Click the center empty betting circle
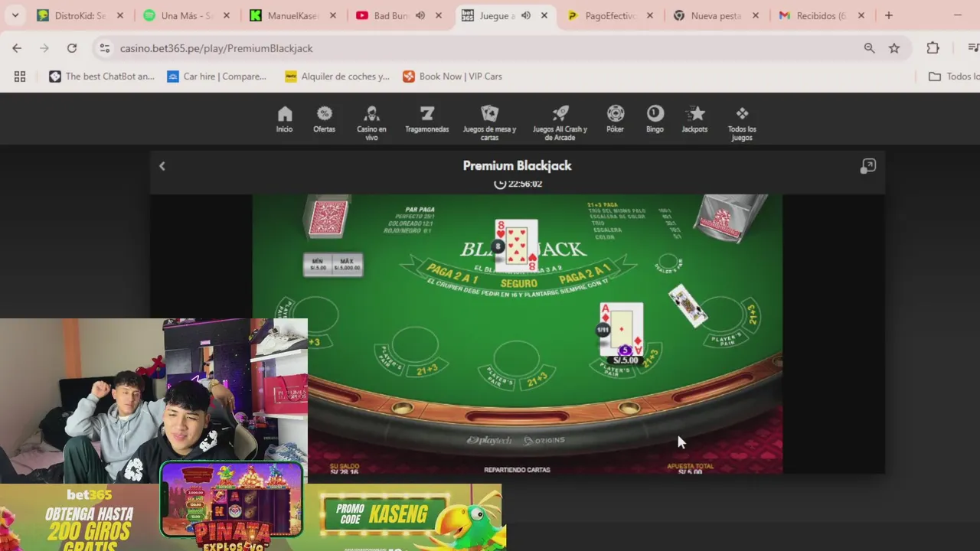Image resolution: width=980 pixels, height=551 pixels. click(x=517, y=360)
